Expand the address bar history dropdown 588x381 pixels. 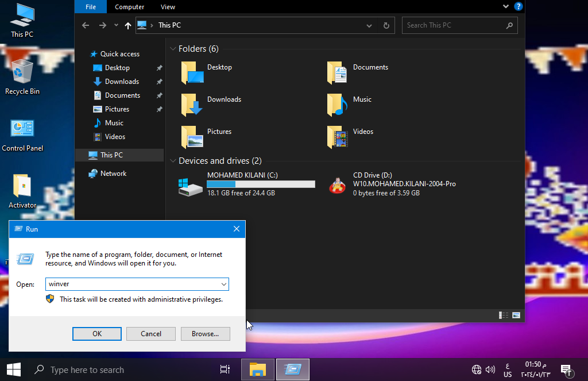(369, 25)
